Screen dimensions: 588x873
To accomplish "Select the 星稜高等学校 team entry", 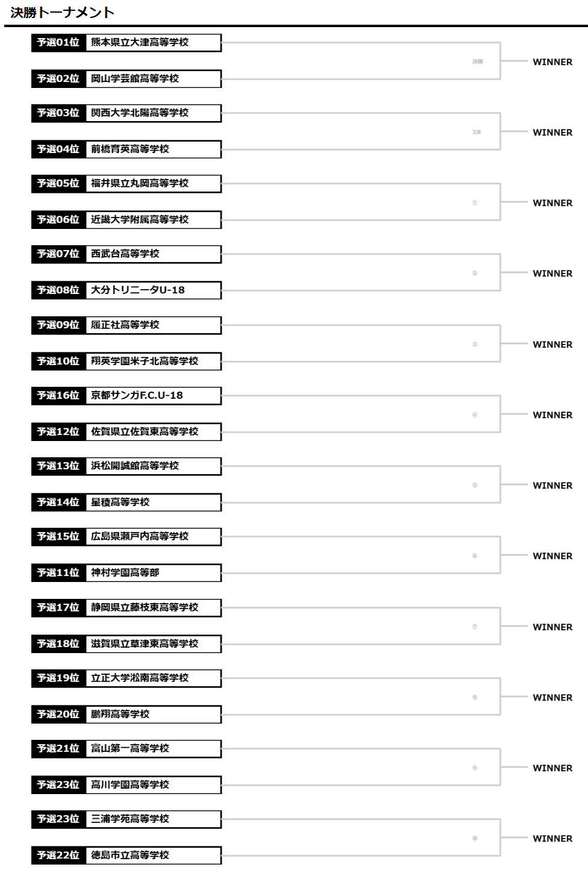I will pyautogui.click(x=153, y=502).
